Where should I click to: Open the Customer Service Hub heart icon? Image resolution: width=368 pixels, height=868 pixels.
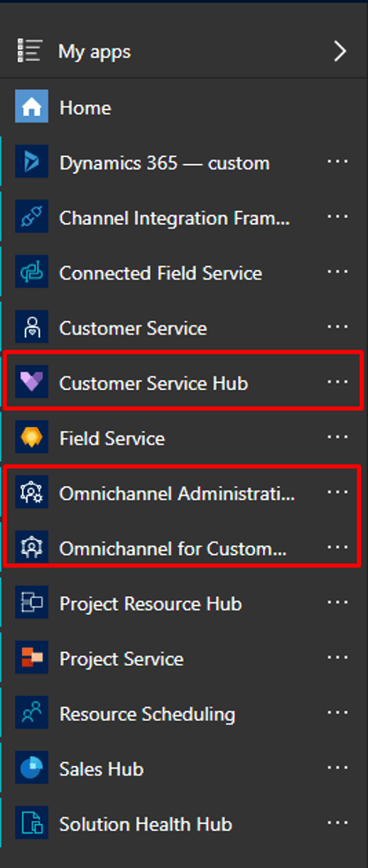point(32,382)
